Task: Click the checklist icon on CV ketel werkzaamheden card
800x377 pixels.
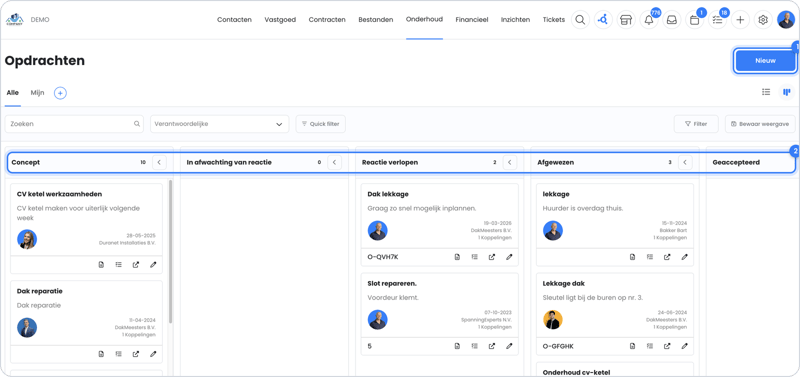Action: (x=118, y=265)
